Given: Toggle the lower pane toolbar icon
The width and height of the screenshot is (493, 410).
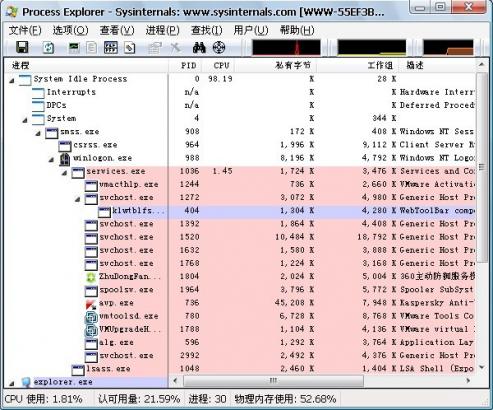Looking at the screenshot, I should tap(130, 48).
